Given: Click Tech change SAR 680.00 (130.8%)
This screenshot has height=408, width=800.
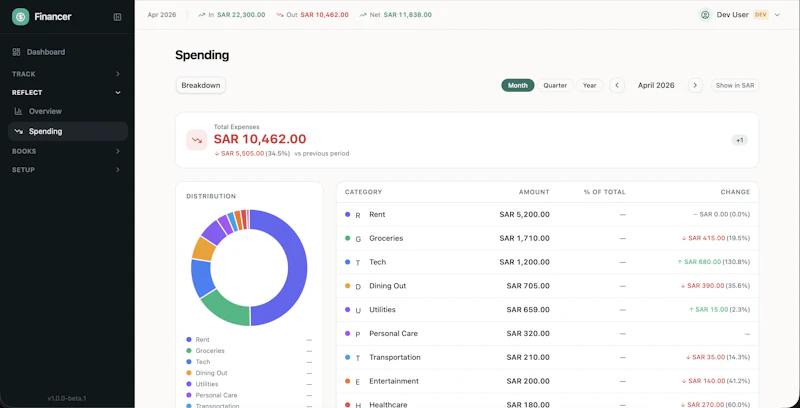Looking at the screenshot, I should click(713, 262).
